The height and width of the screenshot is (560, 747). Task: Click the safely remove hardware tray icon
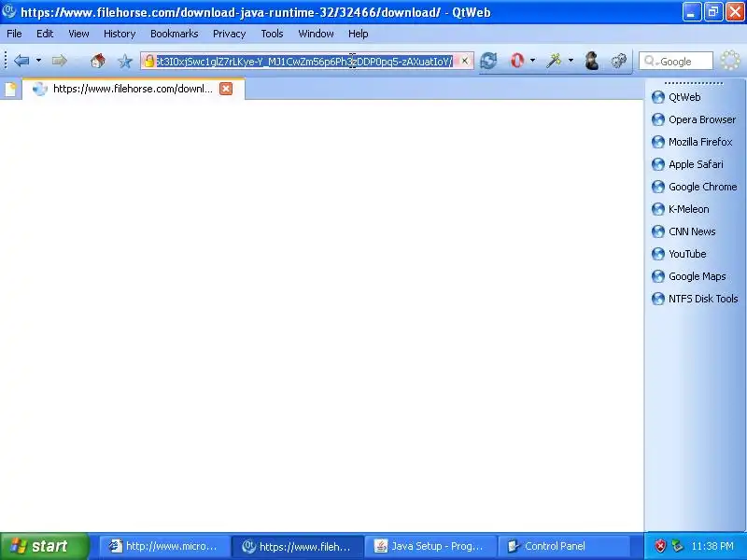click(677, 546)
